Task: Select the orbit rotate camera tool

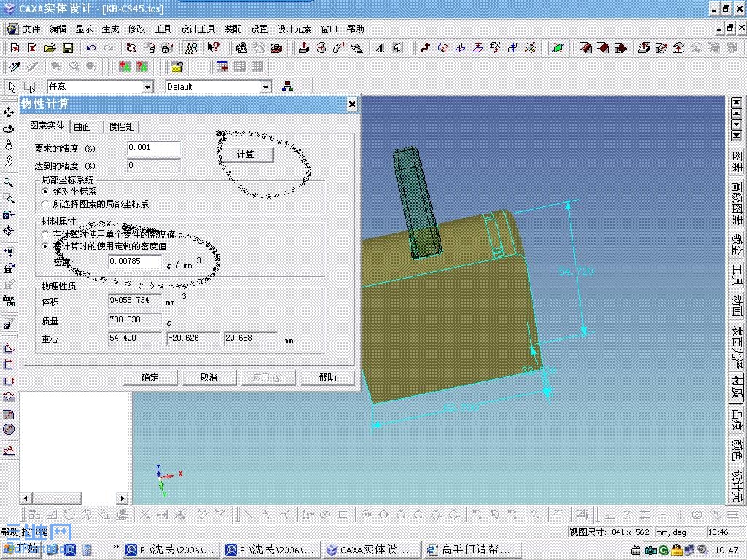Action: [x=9, y=128]
